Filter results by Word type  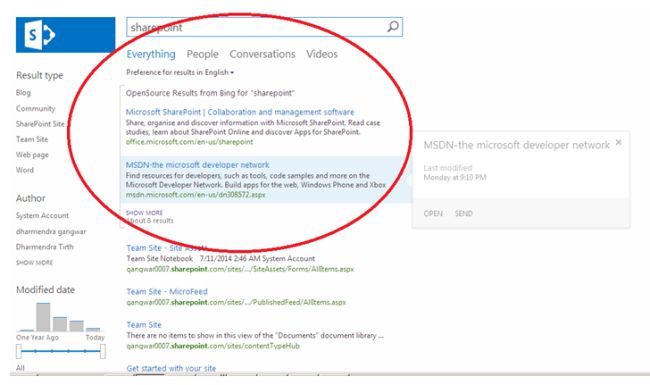tap(25, 170)
